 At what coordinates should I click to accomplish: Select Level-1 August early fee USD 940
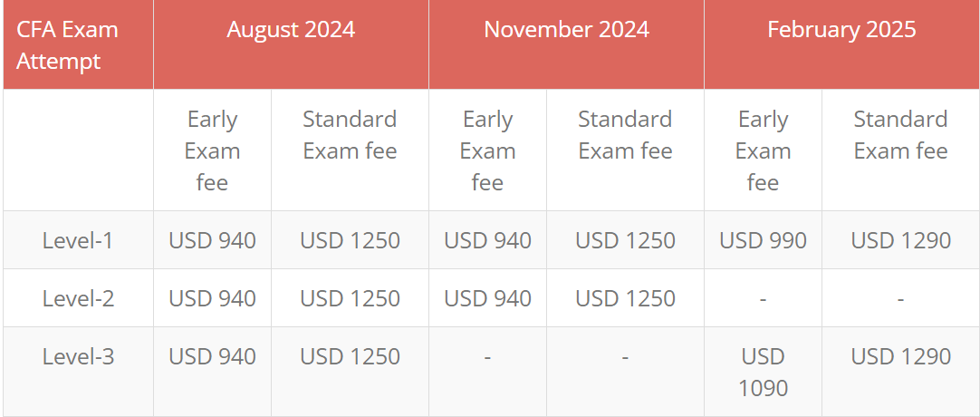(213, 240)
